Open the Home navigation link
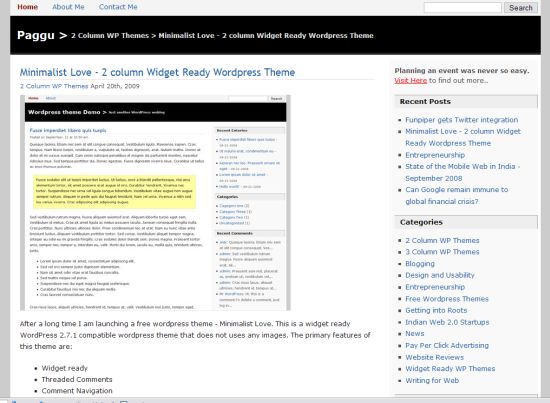This screenshot has height=403, width=550. coord(27,7)
